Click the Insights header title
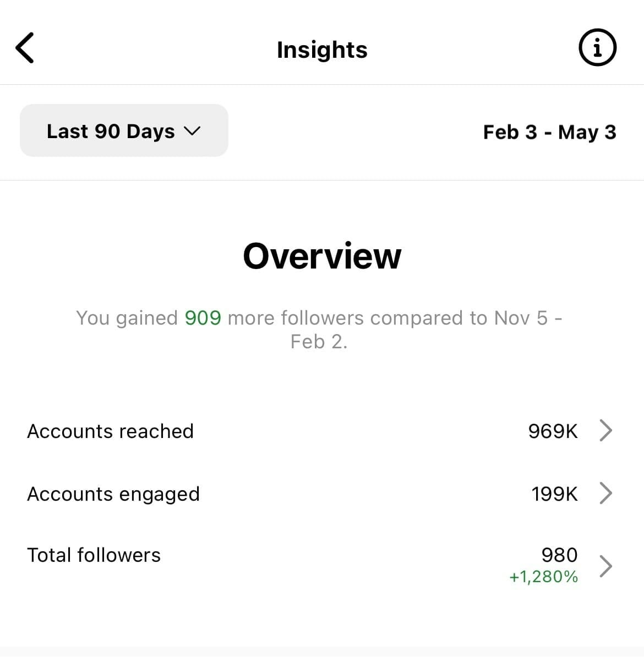The width and height of the screenshot is (644, 657). coord(321,50)
